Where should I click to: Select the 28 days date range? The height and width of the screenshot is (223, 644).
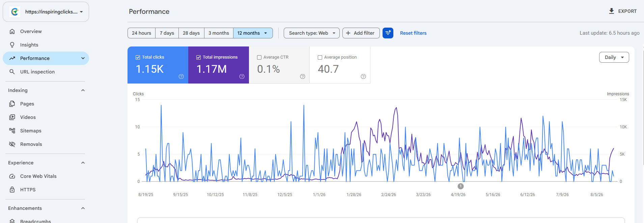[191, 33]
